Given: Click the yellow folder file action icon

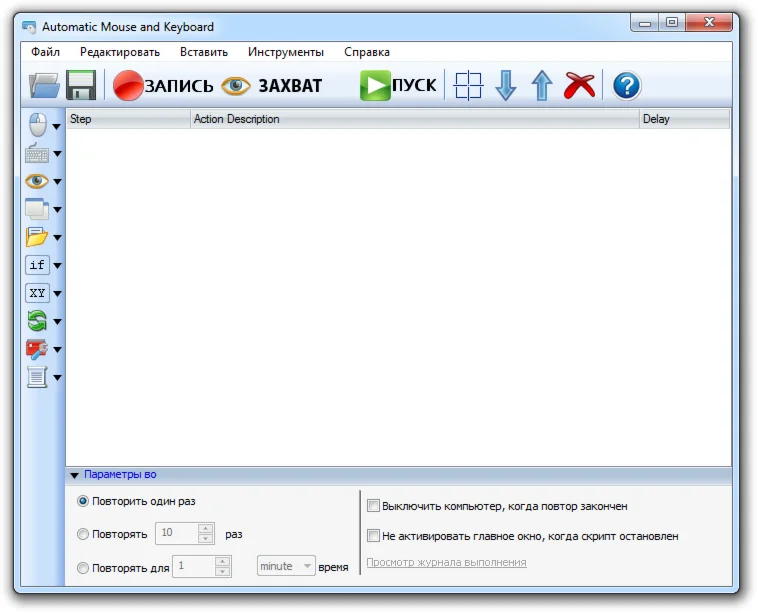Looking at the screenshot, I should point(37,237).
